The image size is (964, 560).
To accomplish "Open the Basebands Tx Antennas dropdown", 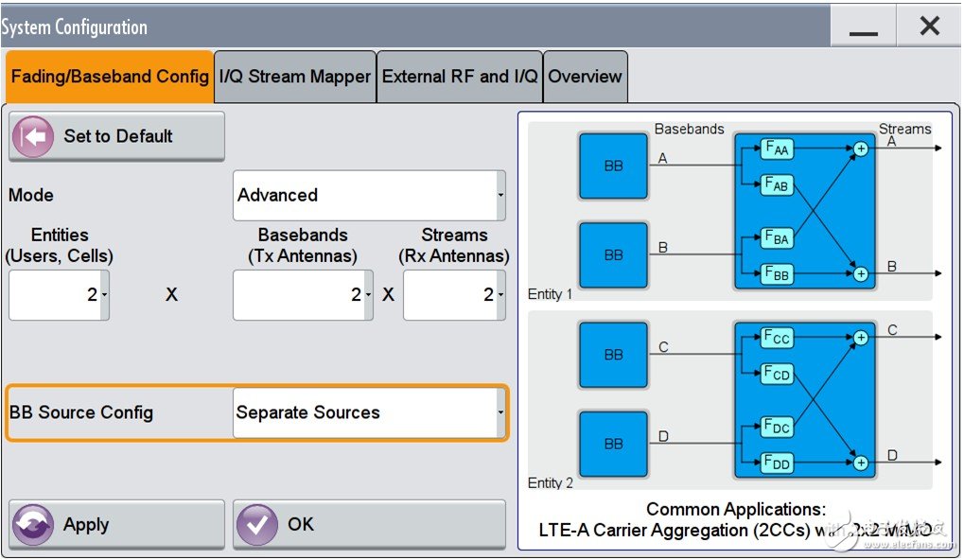I will [303, 295].
